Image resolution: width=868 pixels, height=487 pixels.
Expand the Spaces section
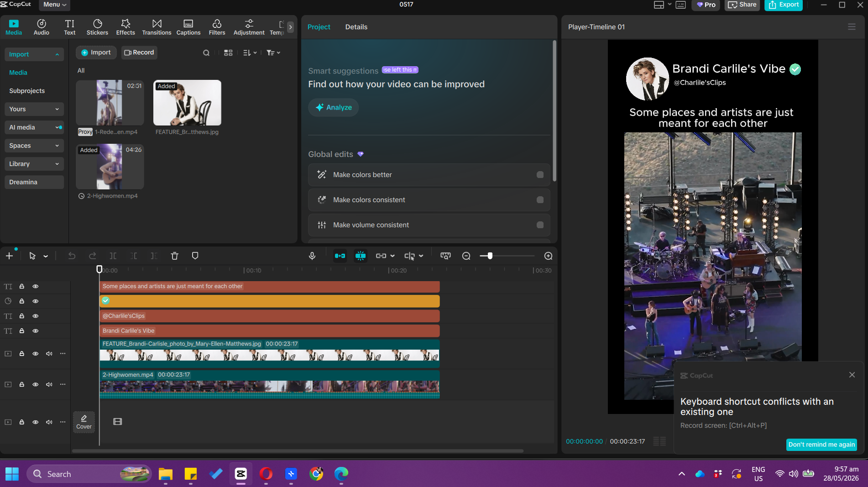pos(34,146)
